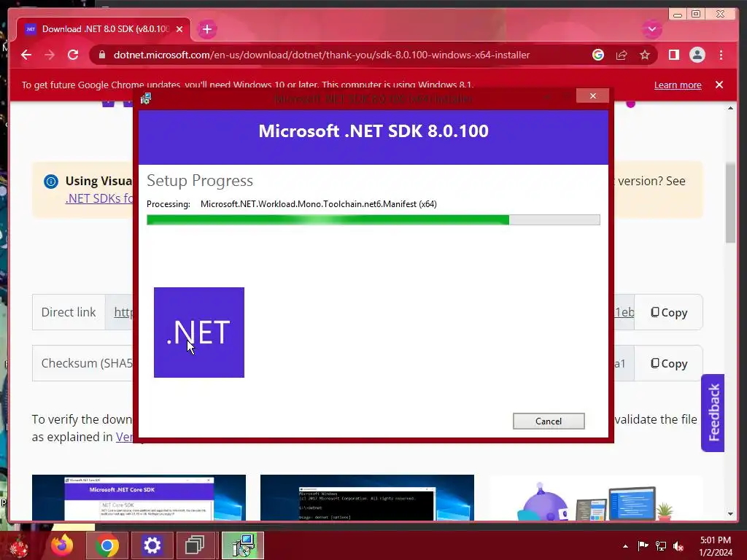Screen dimensions: 747x560
Task: Select the Download .NET 8.0 SDK tab
Action: [104, 29]
